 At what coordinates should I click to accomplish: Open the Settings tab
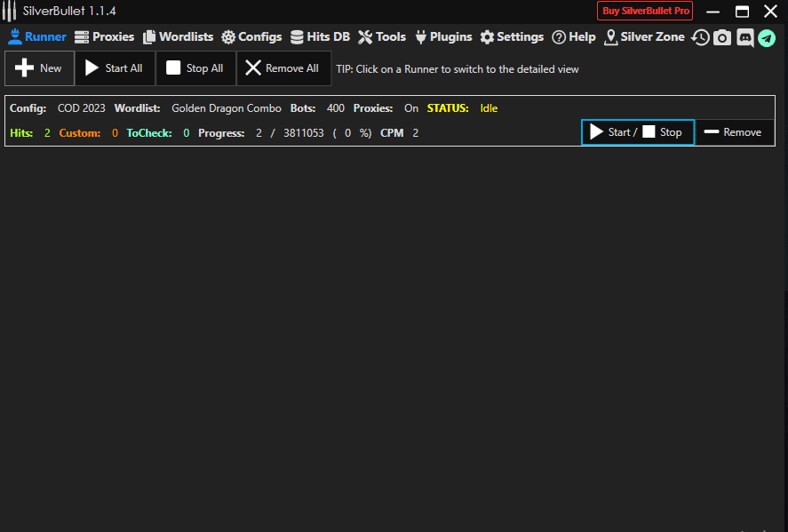tap(512, 36)
